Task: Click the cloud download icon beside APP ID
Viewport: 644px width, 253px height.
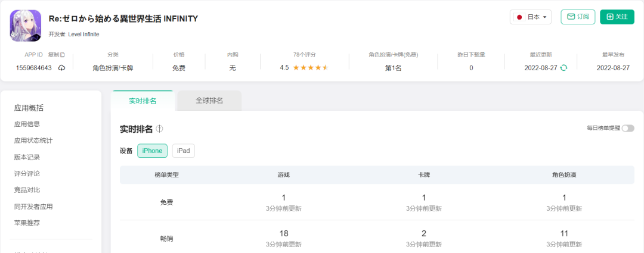Action: pyautogui.click(x=61, y=68)
